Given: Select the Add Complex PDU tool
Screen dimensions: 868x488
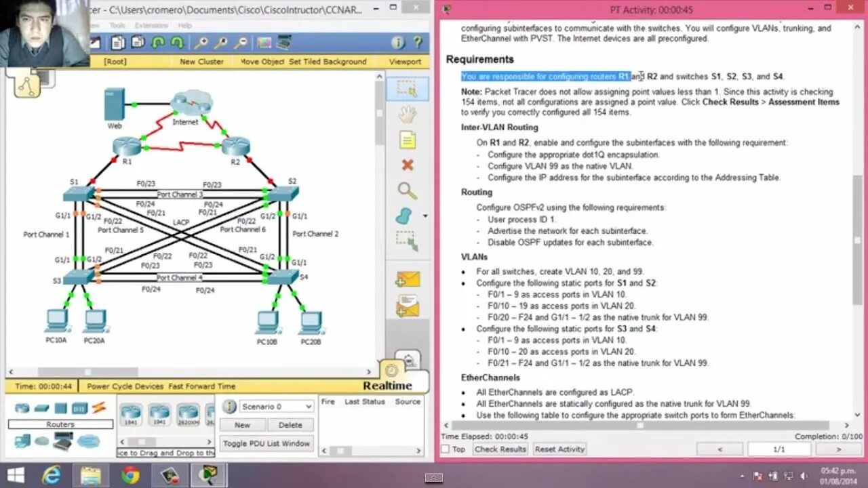Looking at the screenshot, I should pyautogui.click(x=407, y=307).
